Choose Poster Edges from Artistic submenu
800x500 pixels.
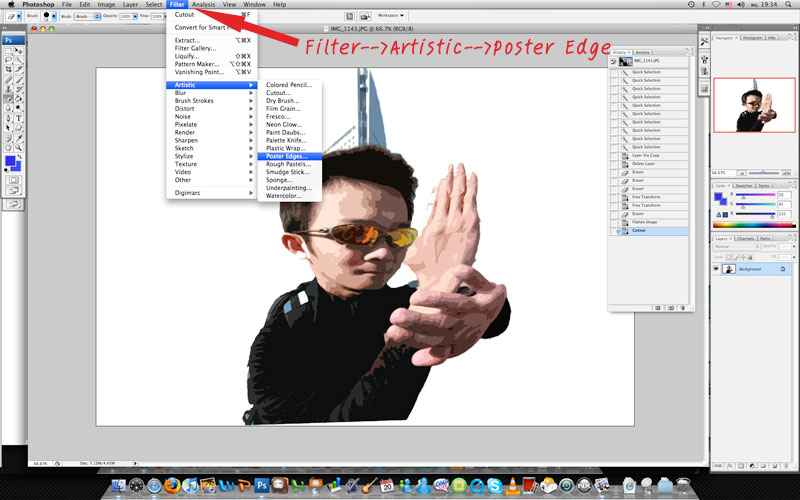tap(289, 157)
